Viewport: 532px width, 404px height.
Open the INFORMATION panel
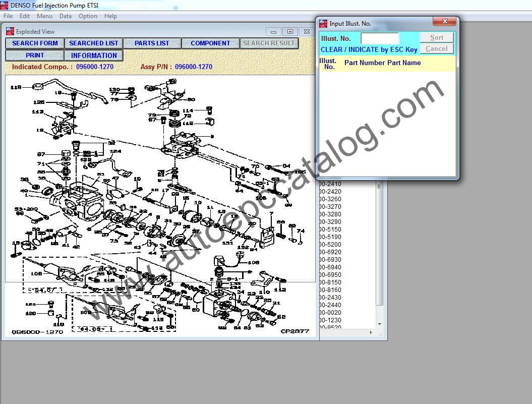click(94, 55)
